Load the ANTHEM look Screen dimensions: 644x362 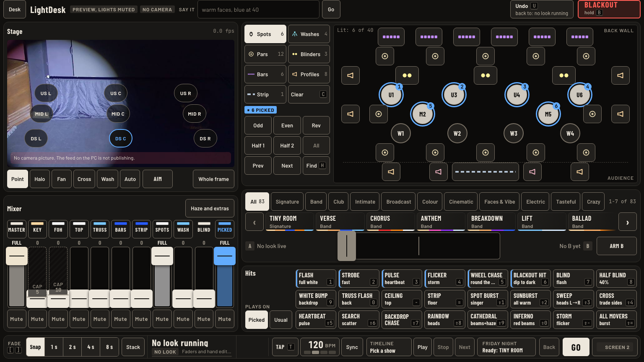tap(440, 222)
